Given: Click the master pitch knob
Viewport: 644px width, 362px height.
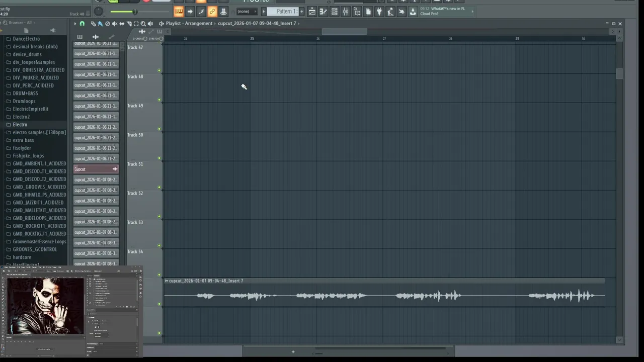Looking at the screenshot, I should (99, 11).
